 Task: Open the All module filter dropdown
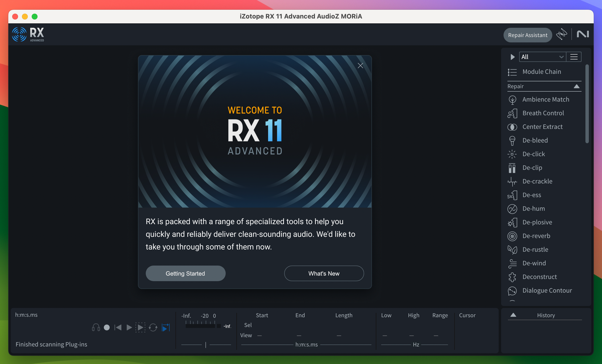click(x=542, y=57)
